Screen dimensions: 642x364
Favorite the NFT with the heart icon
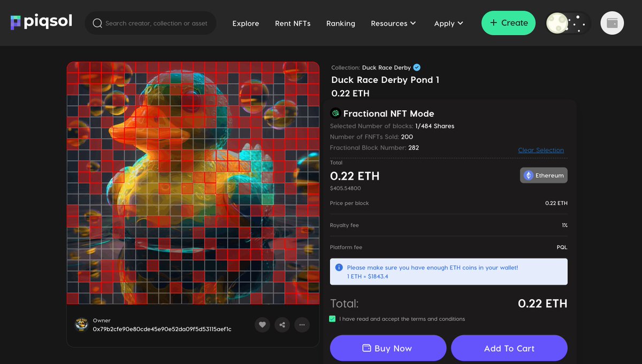tap(262, 324)
